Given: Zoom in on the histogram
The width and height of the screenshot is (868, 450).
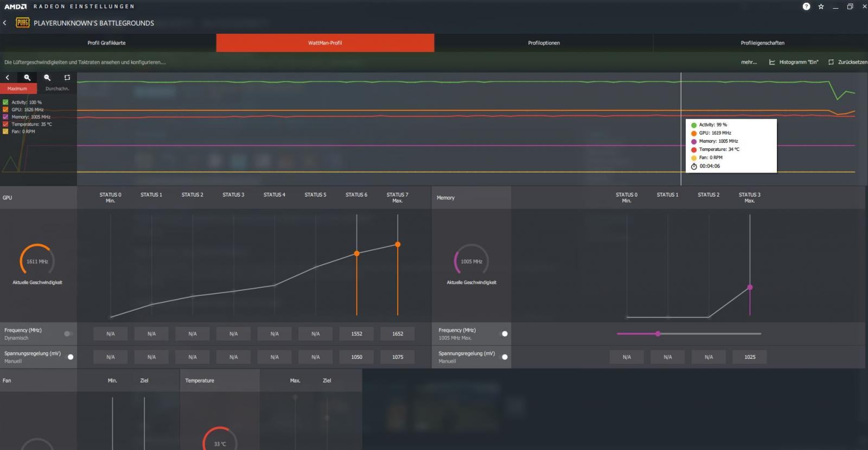Looking at the screenshot, I should pyautogui.click(x=27, y=78).
